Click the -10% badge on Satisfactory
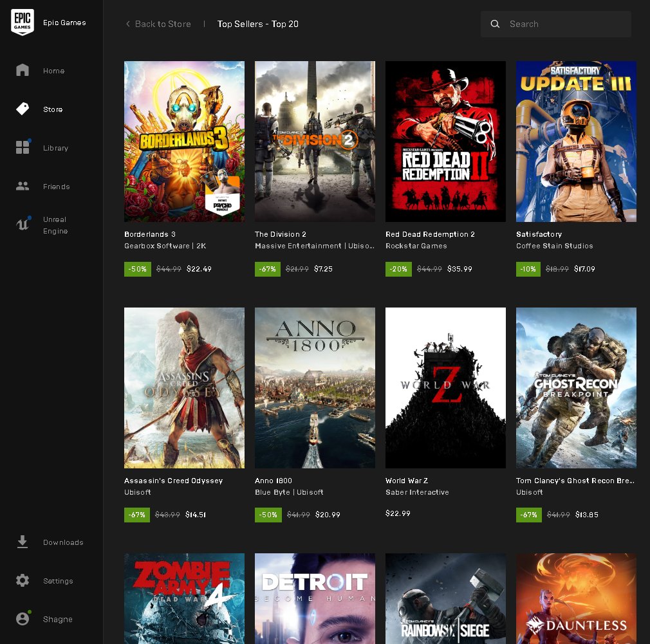 528,269
